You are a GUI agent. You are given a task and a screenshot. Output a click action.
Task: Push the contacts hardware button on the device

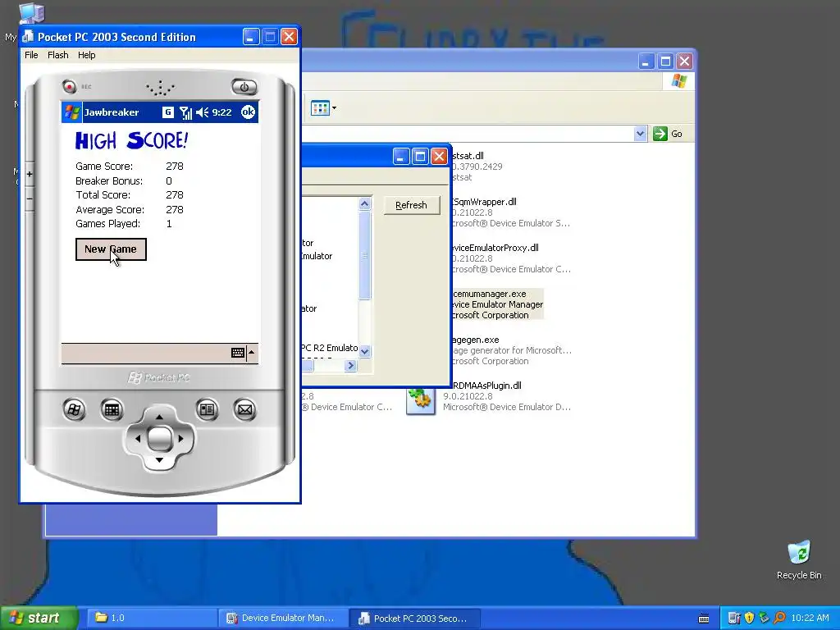point(207,410)
